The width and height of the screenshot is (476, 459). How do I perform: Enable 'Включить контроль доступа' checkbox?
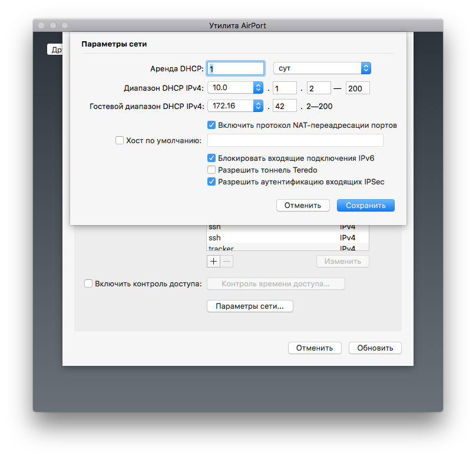[88, 283]
